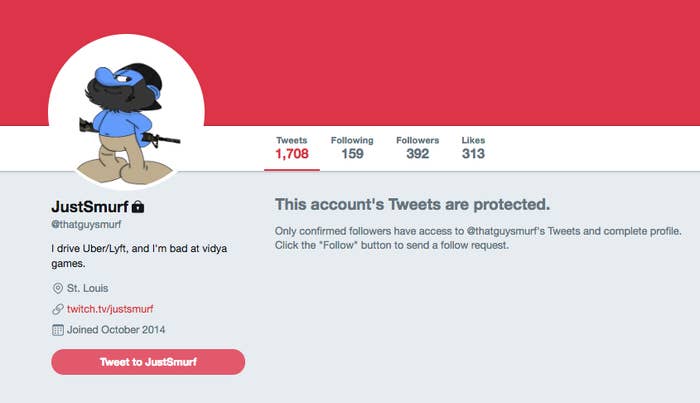Click the location pin icon
Screen dimensions: 700x403
(58, 288)
